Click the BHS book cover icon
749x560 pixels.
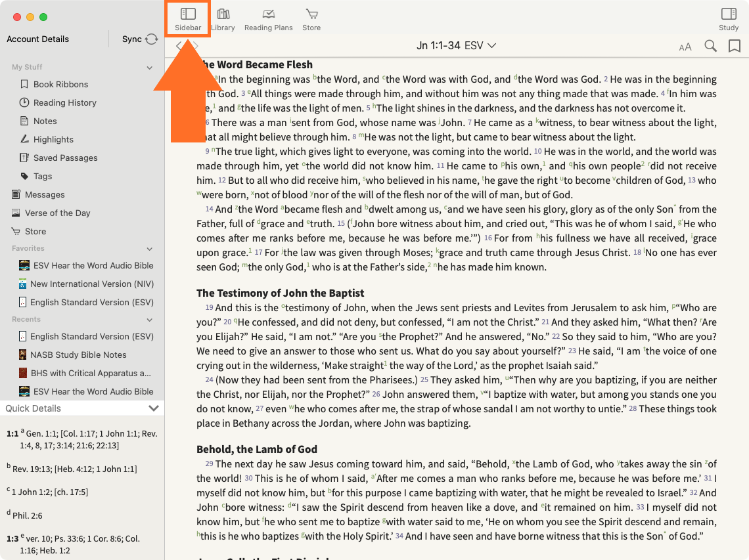point(23,373)
